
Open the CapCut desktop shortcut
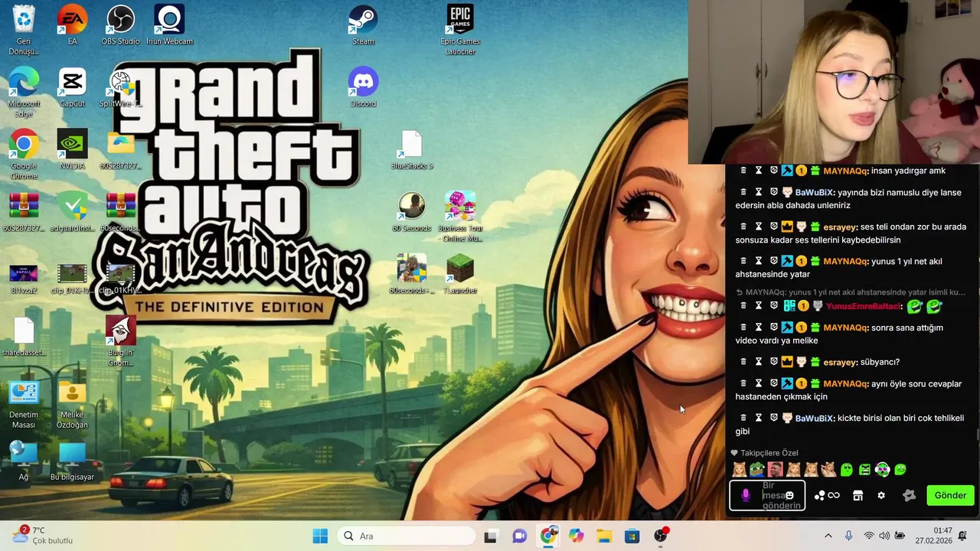pos(72,87)
